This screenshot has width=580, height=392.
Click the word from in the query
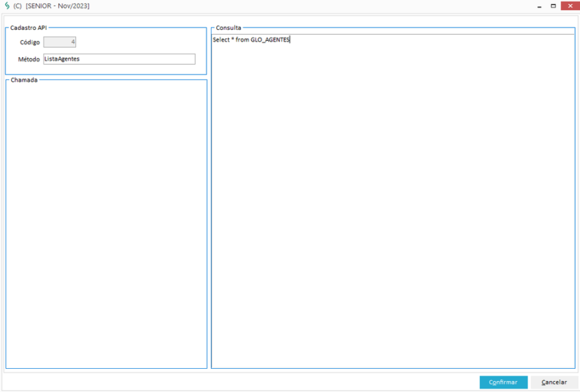coord(242,40)
